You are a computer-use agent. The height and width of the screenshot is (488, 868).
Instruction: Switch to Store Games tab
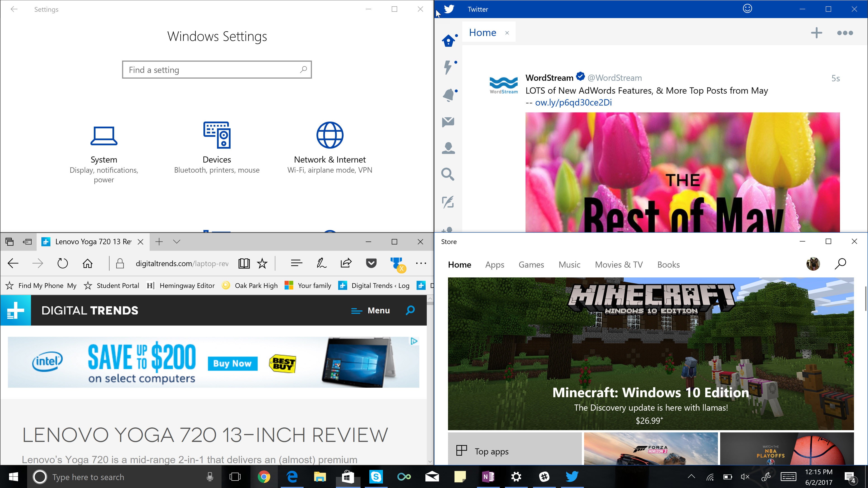point(531,265)
